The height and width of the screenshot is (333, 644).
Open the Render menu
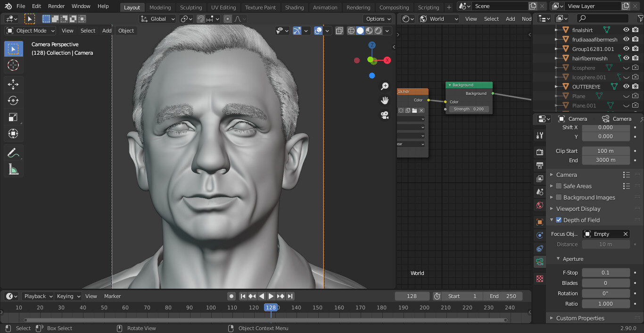[57, 6]
